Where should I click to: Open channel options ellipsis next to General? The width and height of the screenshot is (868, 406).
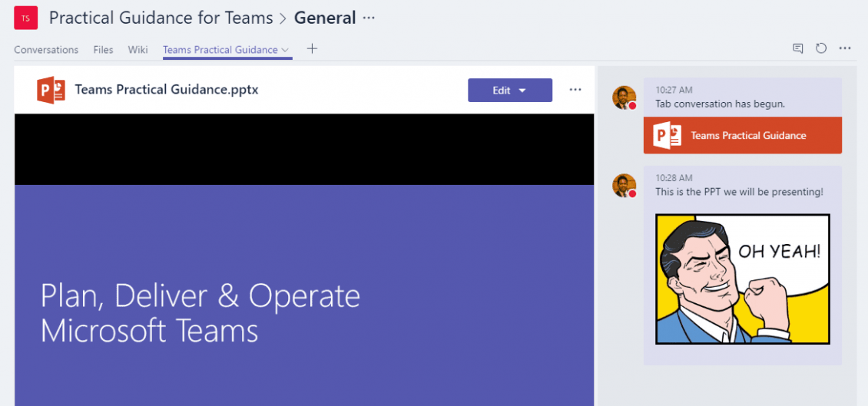(x=369, y=18)
